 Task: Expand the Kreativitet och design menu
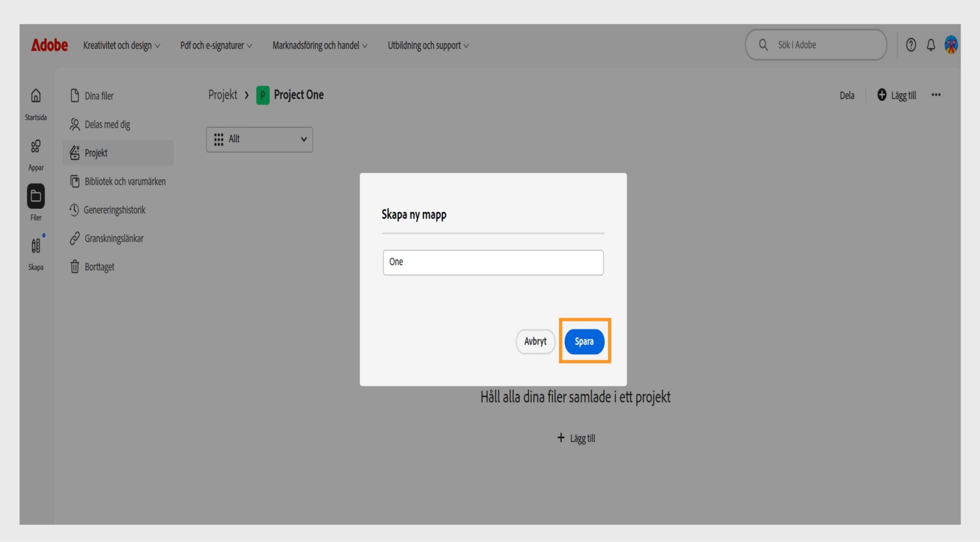tap(121, 45)
